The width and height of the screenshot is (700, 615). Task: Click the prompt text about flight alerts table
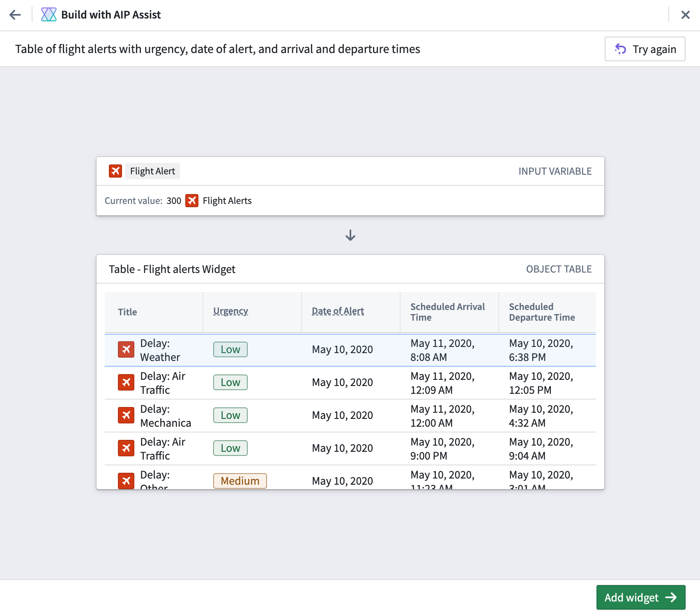218,49
